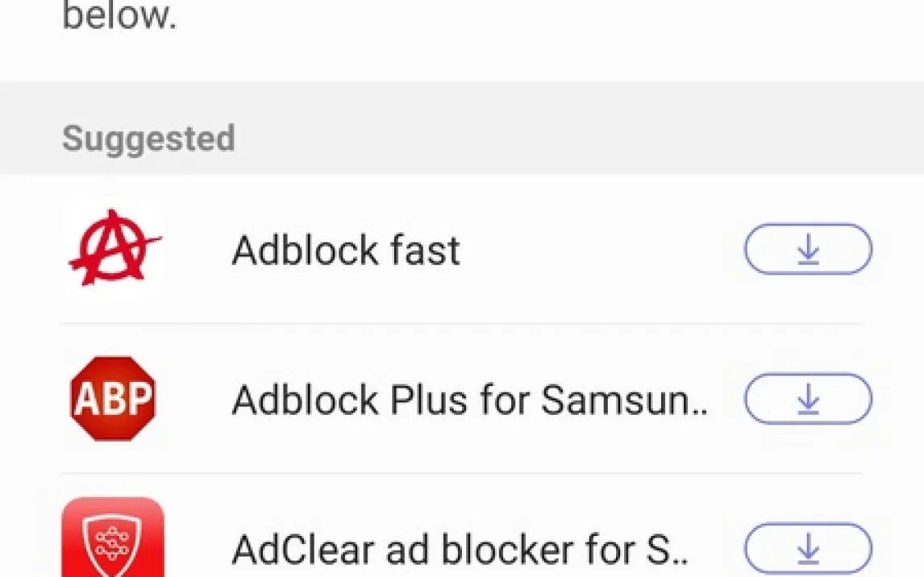
Task: Click the download arrow for Adblock Plus
Action: [807, 399]
